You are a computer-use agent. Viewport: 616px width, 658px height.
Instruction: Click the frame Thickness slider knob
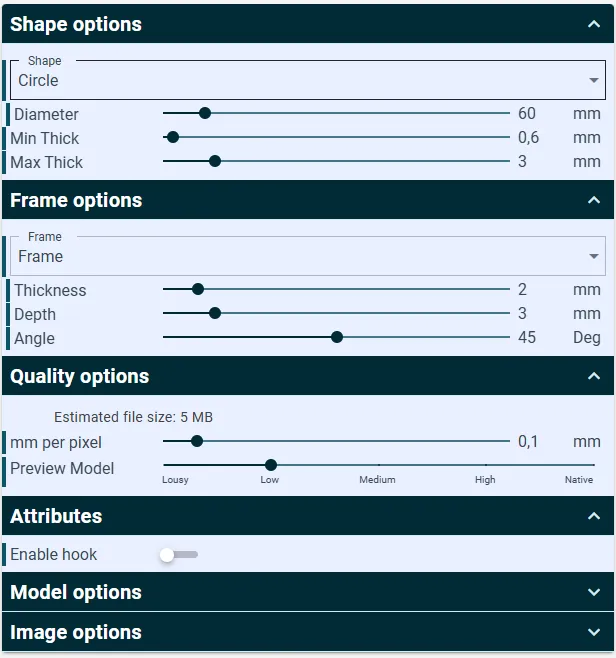point(198,289)
